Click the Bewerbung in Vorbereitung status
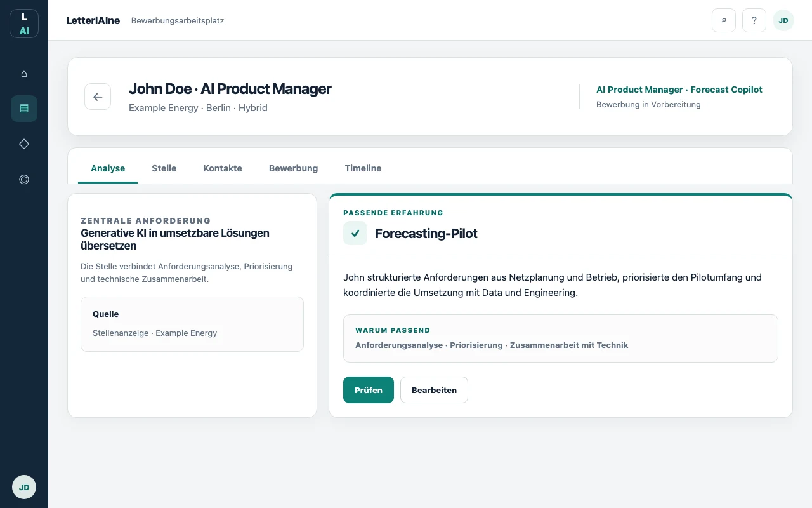This screenshot has height=508, width=812. (x=648, y=104)
